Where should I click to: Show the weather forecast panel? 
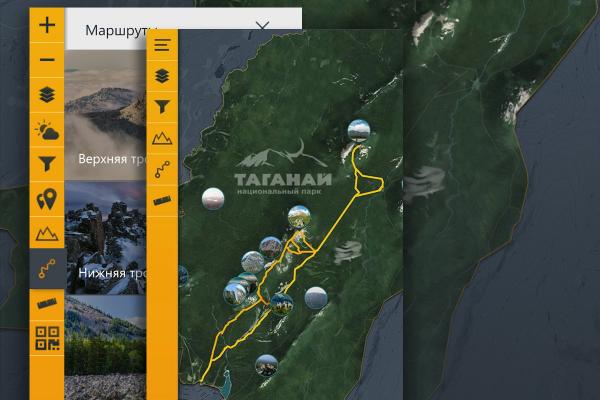pyautogui.click(x=47, y=129)
